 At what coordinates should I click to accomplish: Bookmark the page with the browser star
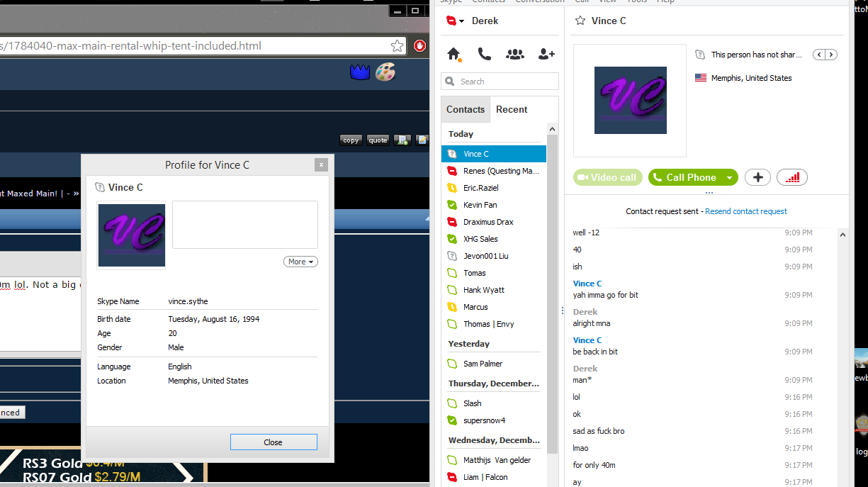tap(398, 46)
